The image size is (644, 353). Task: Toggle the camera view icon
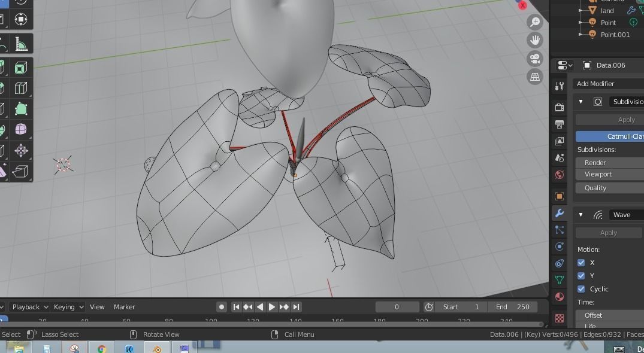[x=535, y=59]
